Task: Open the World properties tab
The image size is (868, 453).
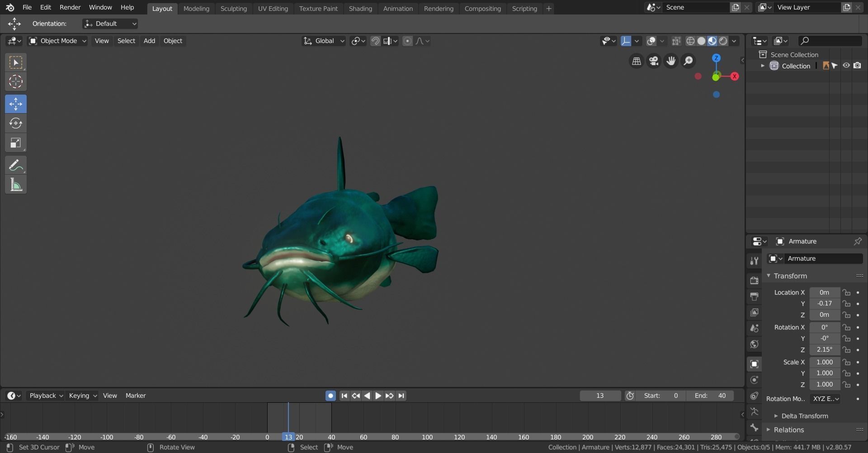Action: pyautogui.click(x=754, y=344)
